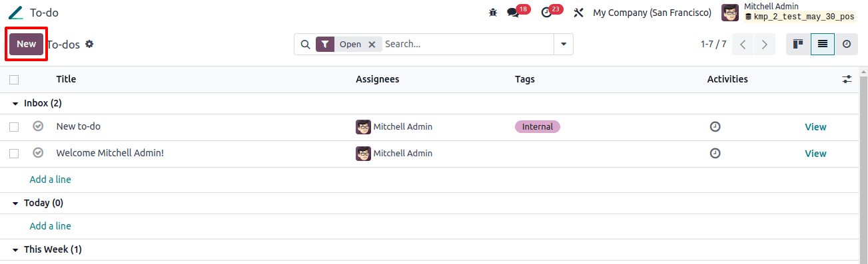Click the New button

pos(27,44)
